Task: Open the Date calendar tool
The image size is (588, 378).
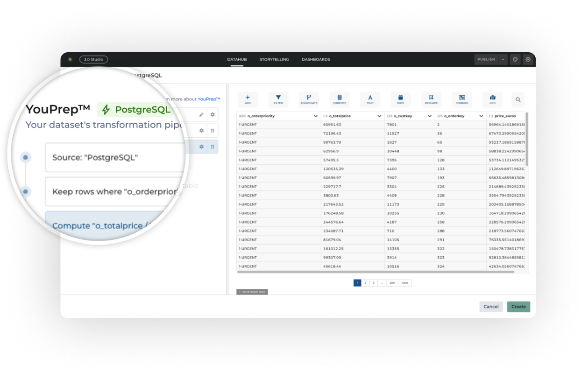Action: pyautogui.click(x=401, y=99)
